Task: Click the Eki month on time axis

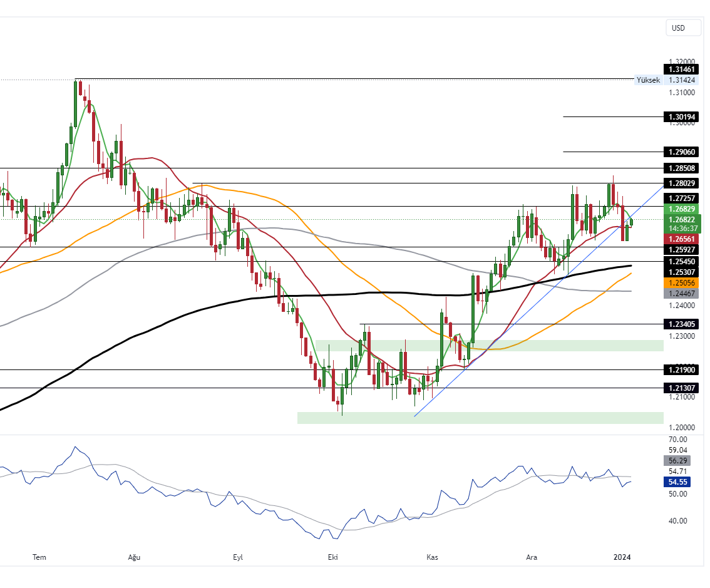Action: [x=333, y=557]
